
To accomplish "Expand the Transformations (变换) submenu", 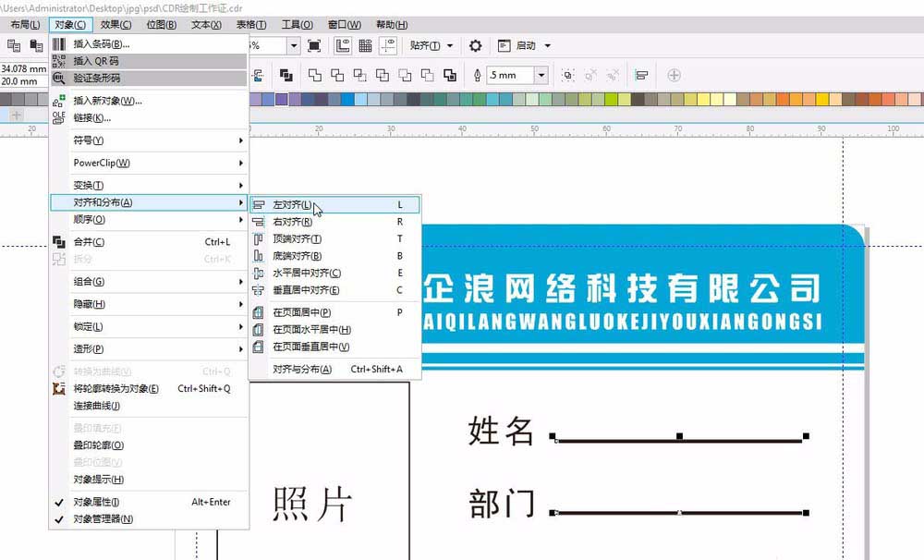I will [x=149, y=185].
